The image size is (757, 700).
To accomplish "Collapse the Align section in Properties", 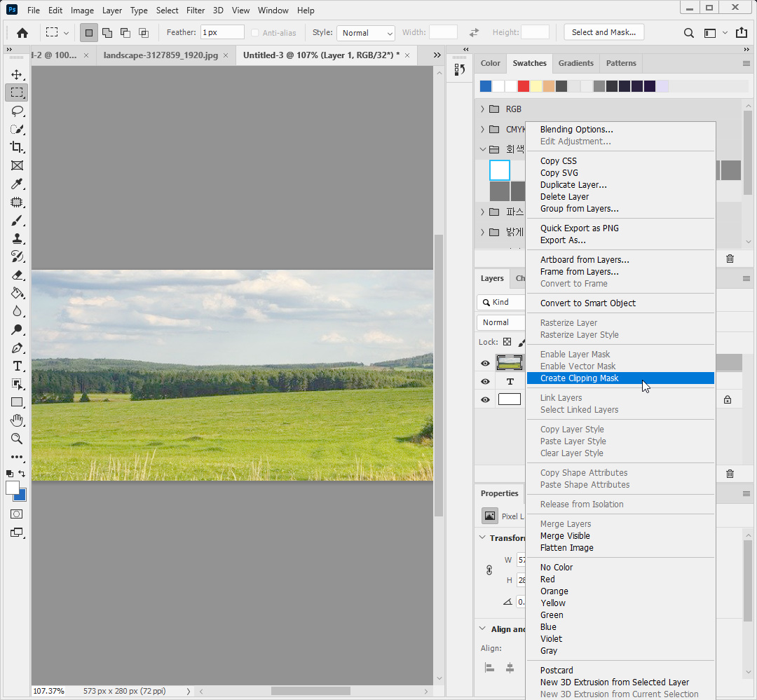I will (x=482, y=629).
